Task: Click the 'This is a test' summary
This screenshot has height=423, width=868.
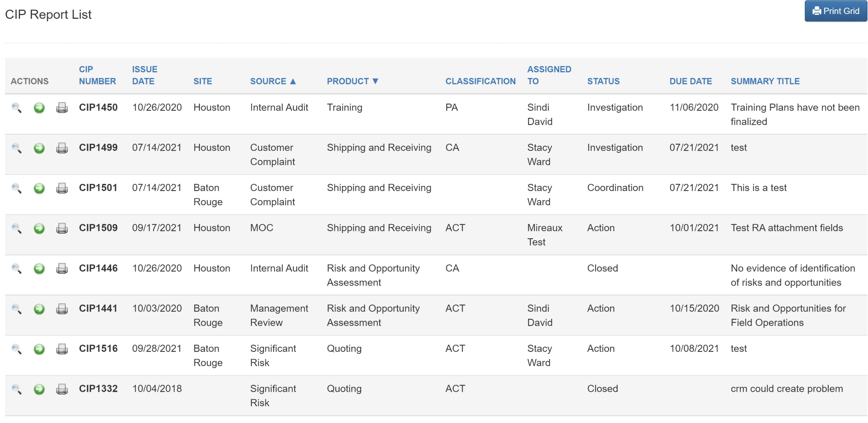Action: [x=758, y=187]
